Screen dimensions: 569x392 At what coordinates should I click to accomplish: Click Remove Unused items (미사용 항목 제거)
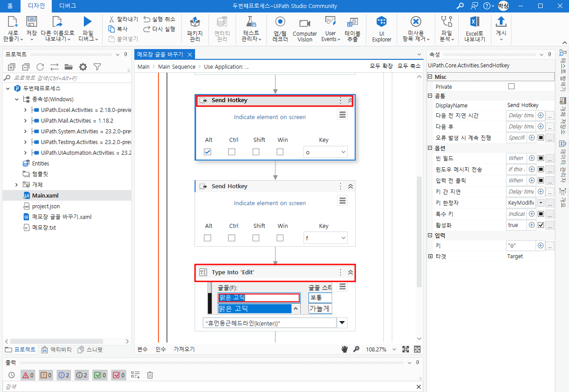415,29
